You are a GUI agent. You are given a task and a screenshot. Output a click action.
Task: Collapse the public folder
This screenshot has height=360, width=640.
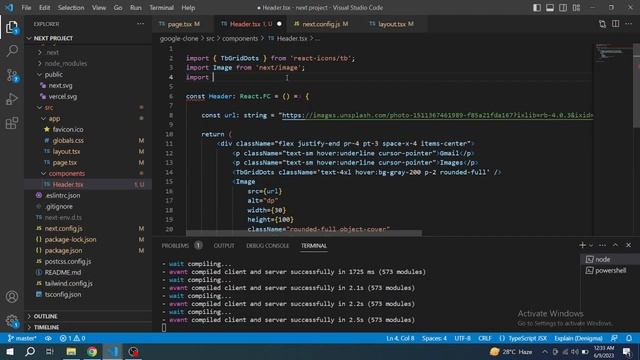point(88,74)
